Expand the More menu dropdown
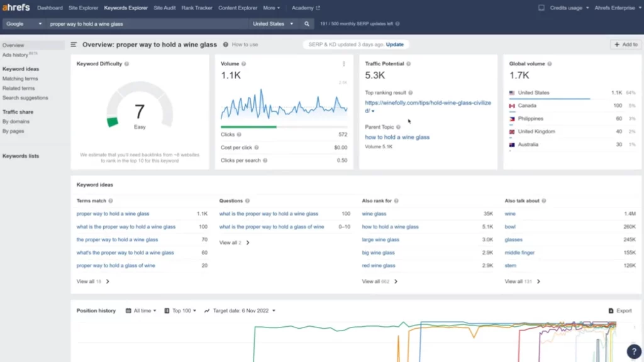 tap(272, 8)
